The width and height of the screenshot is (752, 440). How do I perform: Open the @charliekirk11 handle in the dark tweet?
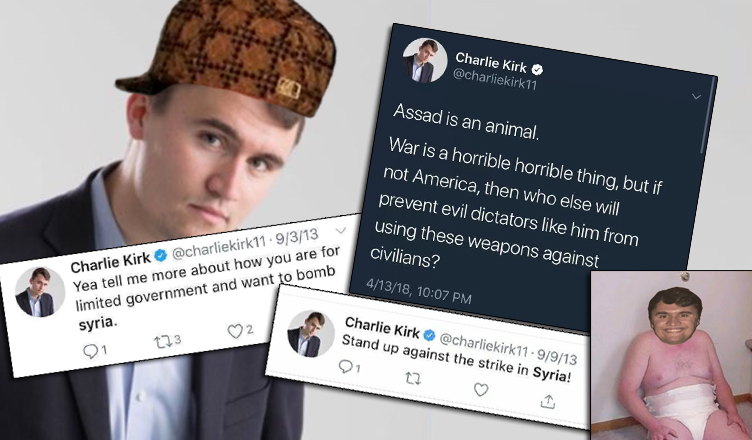[495, 80]
